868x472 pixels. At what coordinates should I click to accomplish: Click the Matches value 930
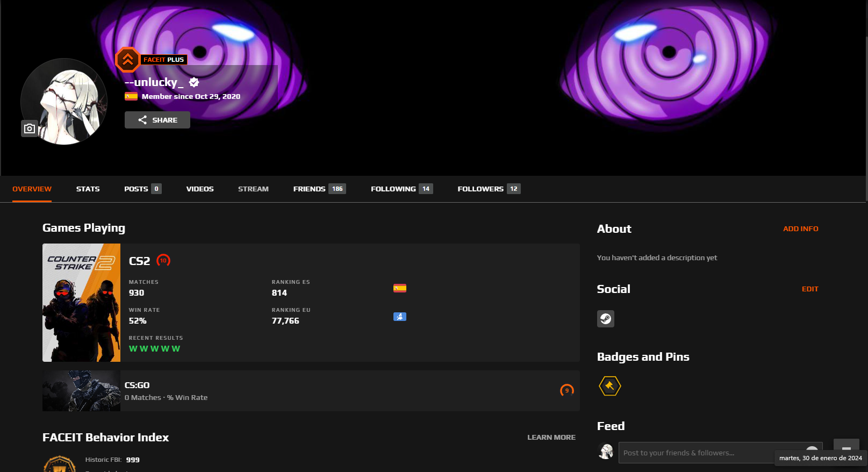[x=137, y=293]
